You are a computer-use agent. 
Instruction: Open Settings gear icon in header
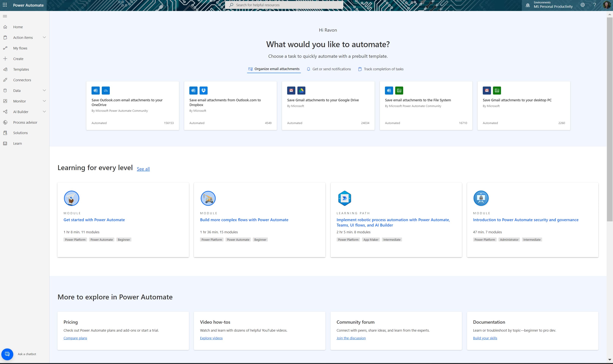tap(582, 5)
